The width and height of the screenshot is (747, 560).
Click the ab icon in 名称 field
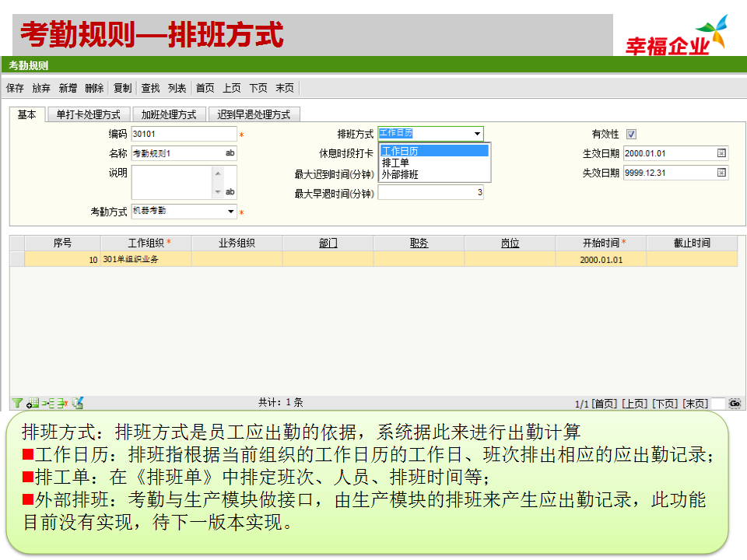[230, 153]
